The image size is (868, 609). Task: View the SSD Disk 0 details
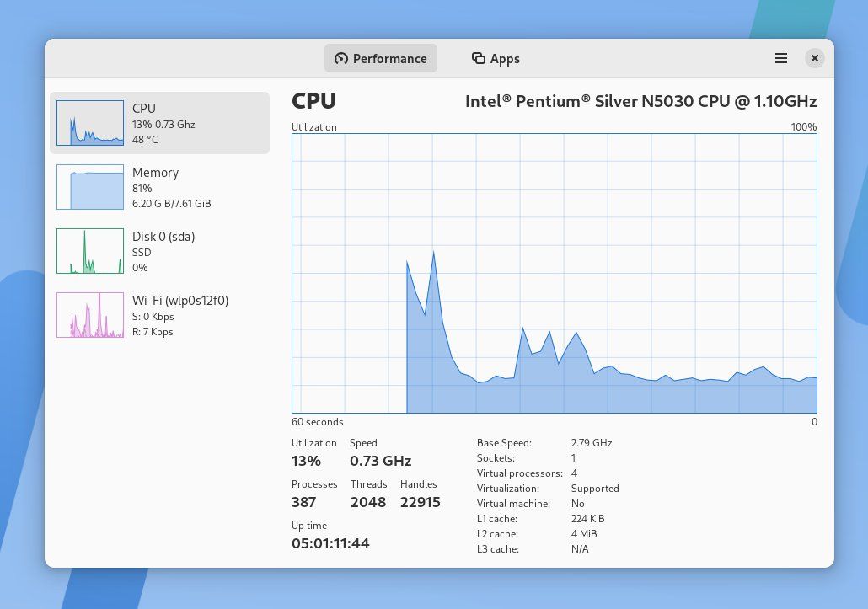(x=164, y=250)
